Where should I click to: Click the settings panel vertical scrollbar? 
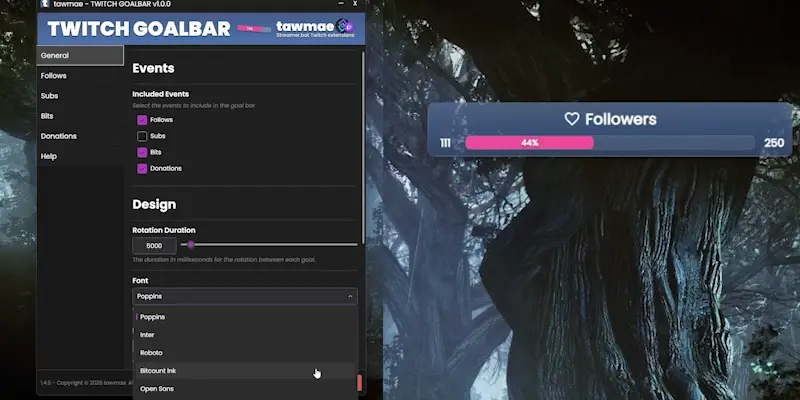coord(363,147)
